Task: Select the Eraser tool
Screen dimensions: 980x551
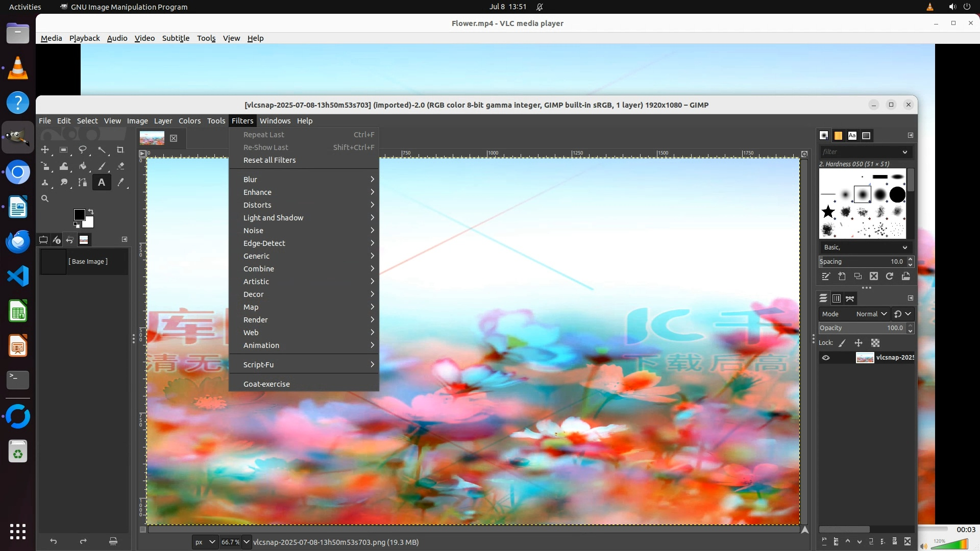Action: coord(120,166)
